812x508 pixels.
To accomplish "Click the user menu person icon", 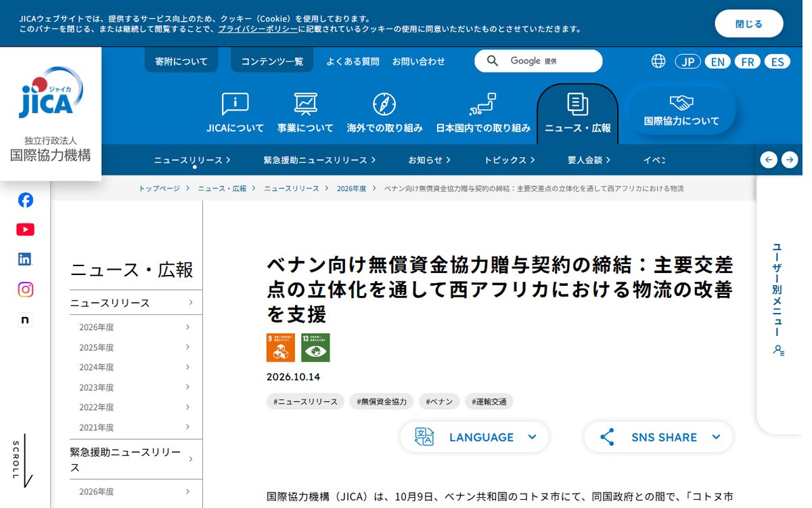I will coord(779,350).
